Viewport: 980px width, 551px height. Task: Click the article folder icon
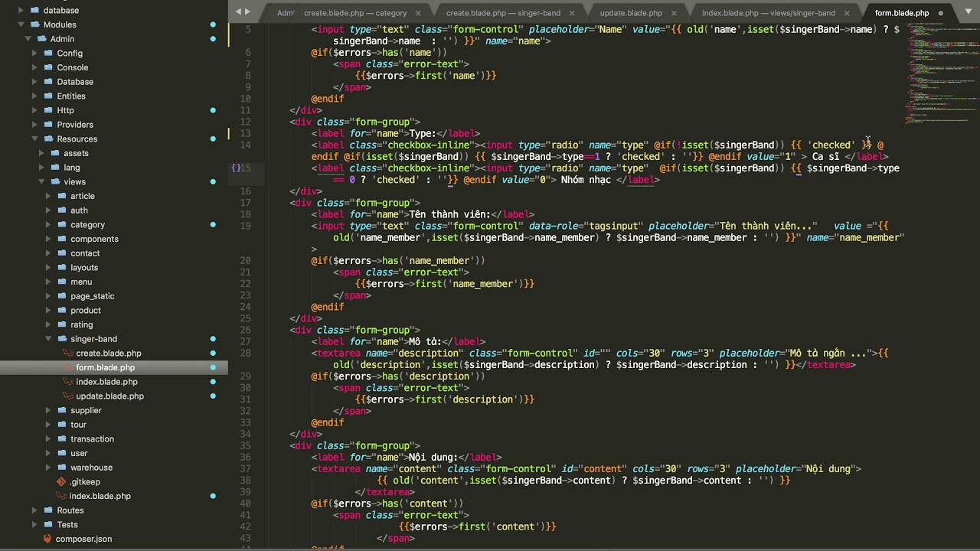pyautogui.click(x=62, y=196)
